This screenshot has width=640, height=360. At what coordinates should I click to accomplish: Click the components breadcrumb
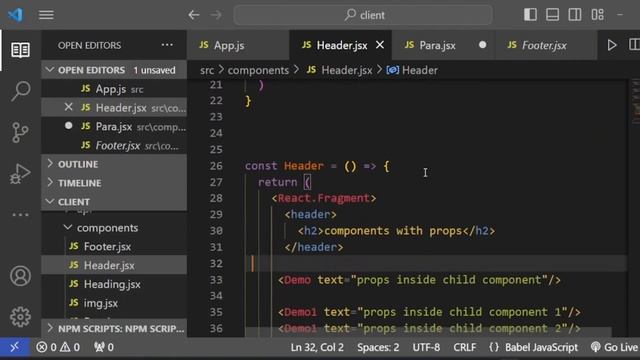pos(258,70)
